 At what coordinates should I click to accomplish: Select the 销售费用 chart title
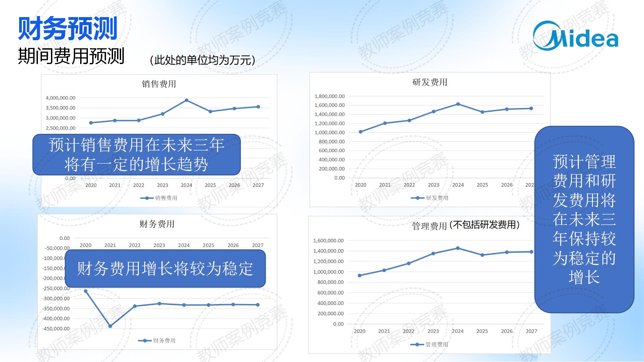[x=159, y=84]
